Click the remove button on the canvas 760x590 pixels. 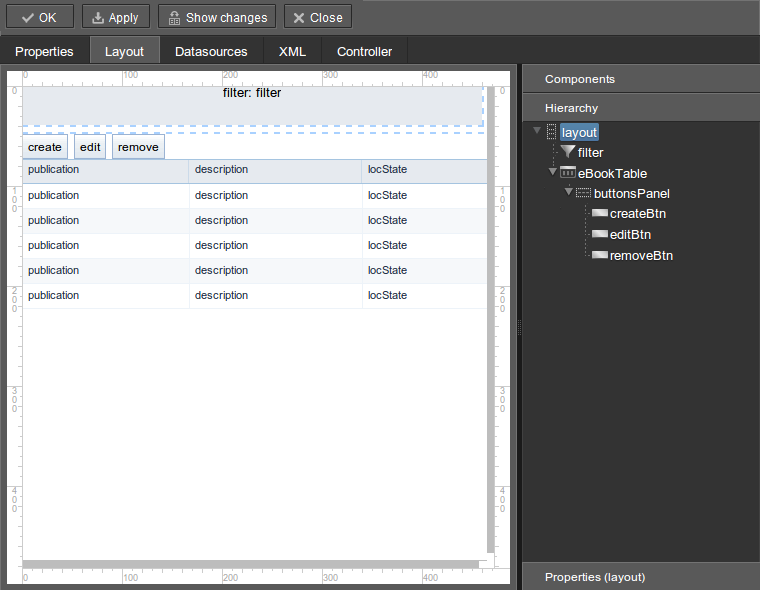(138, 147)
